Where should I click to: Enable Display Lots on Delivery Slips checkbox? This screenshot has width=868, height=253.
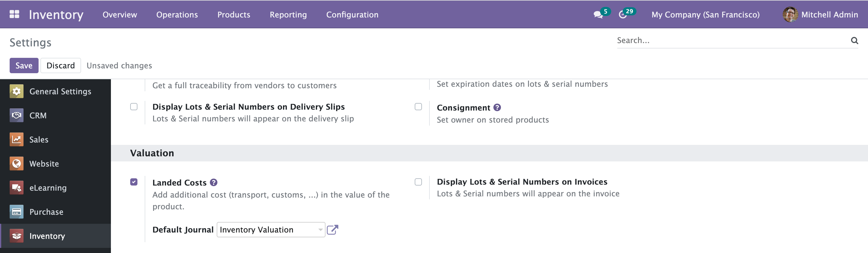tap(134, 107)
